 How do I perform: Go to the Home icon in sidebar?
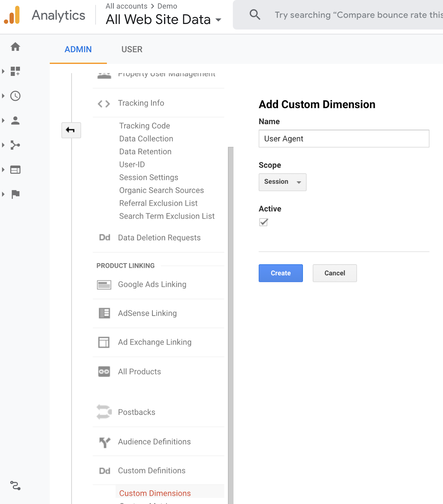tap(15, 47)
